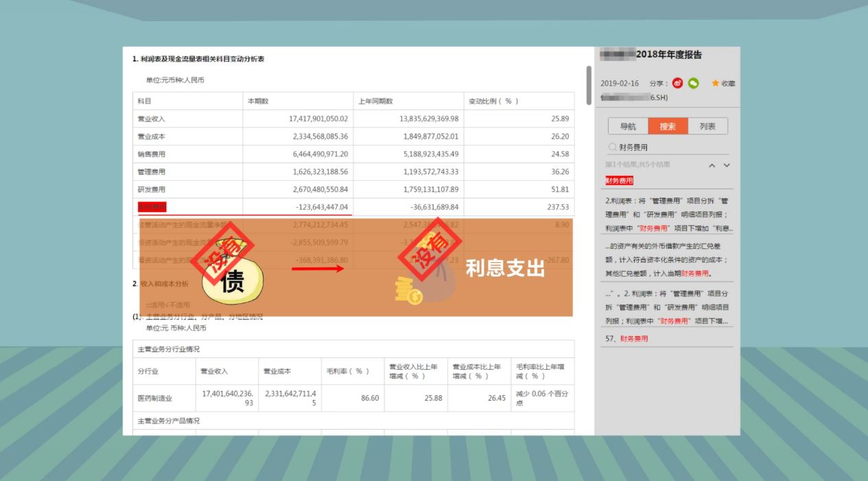Click the 上年同期数 column header

[375, 102]
